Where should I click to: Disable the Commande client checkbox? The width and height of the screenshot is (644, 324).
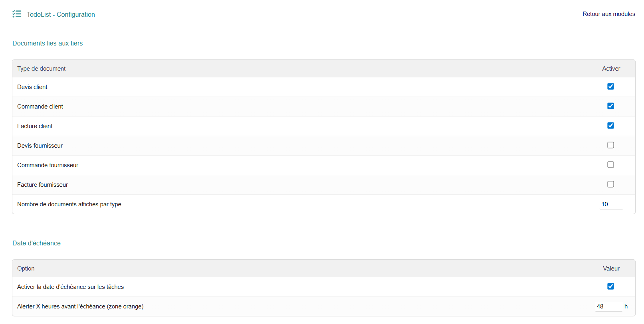pyautogui.click(x=610, y=106)
